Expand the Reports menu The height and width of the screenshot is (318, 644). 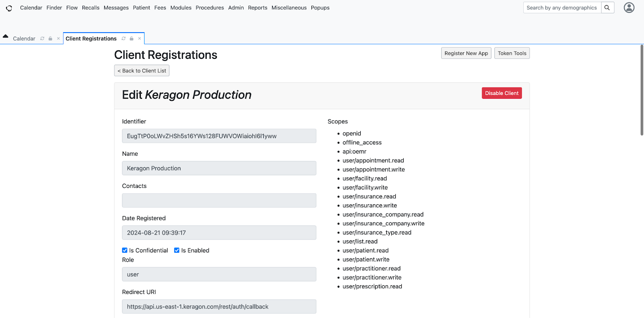click(x=258, y=8)
